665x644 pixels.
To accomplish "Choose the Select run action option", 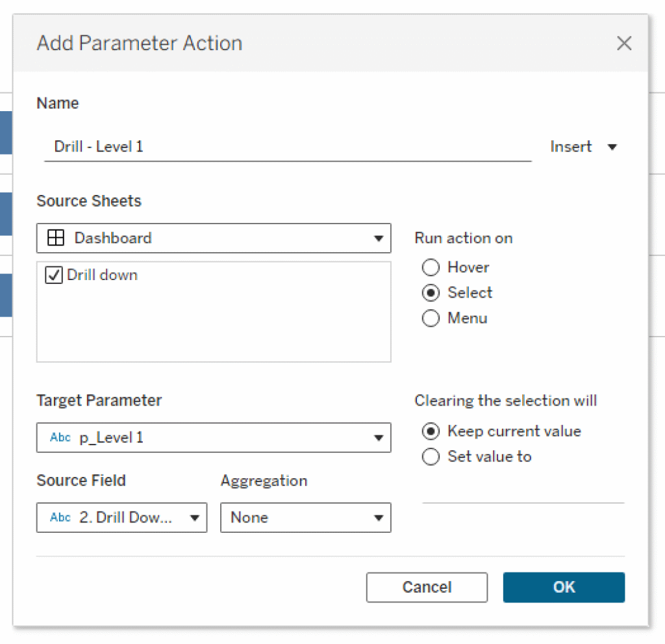I will [431, 293].
